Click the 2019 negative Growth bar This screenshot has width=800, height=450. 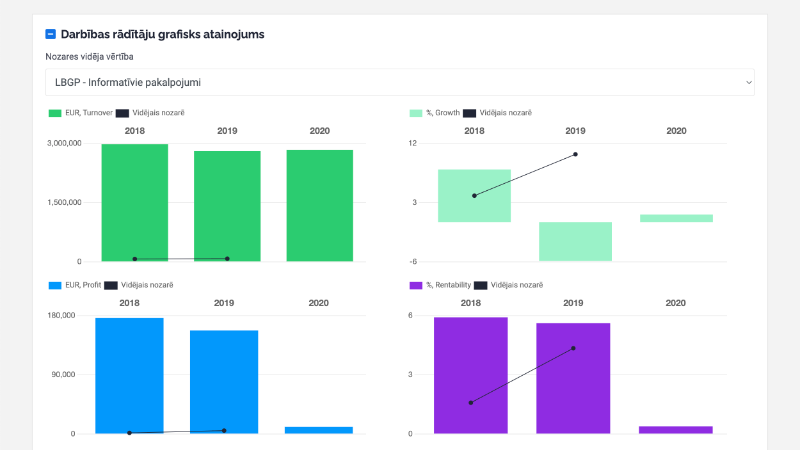point(575,241)
